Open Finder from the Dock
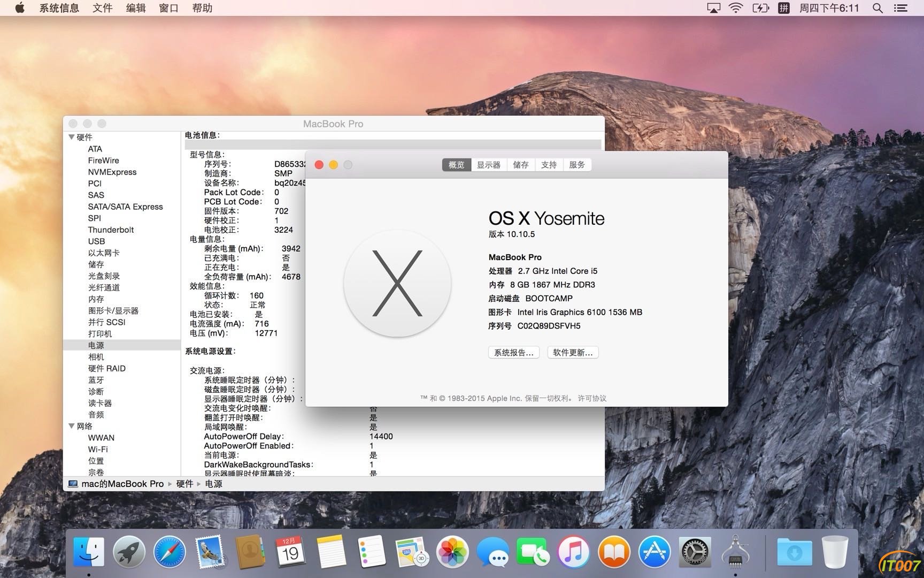Image resolution: width=924 pixels, height=578 pixels. [x=89, y=551]
